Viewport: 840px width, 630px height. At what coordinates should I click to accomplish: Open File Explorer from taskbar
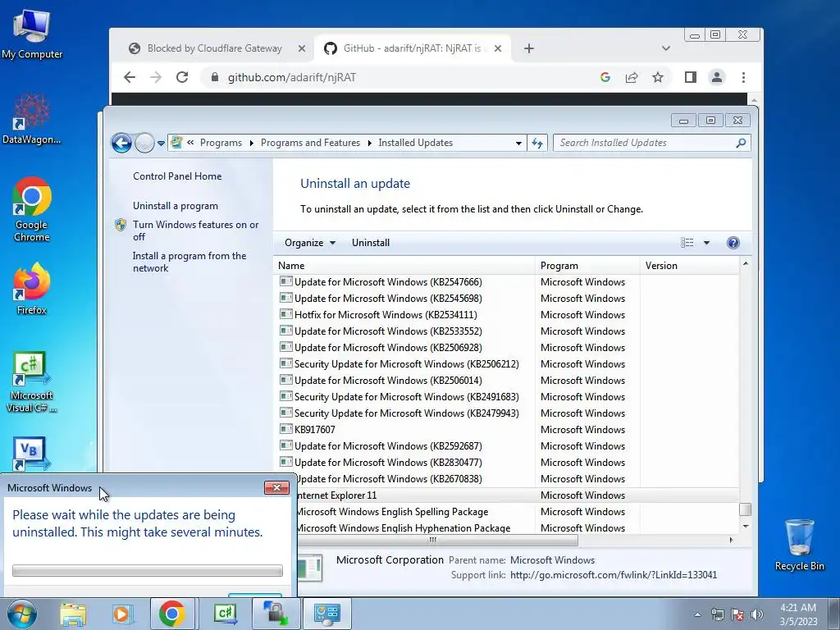point(73,614)
